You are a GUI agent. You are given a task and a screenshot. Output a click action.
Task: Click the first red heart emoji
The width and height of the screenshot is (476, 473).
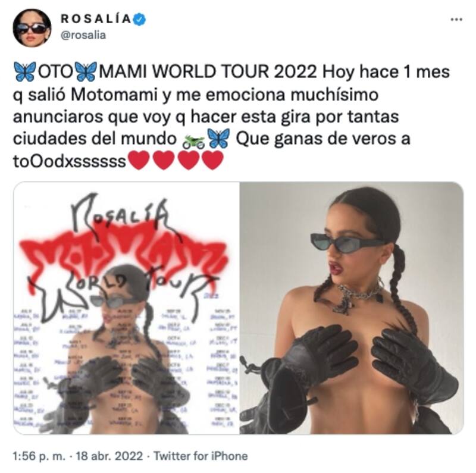[139, 161]
